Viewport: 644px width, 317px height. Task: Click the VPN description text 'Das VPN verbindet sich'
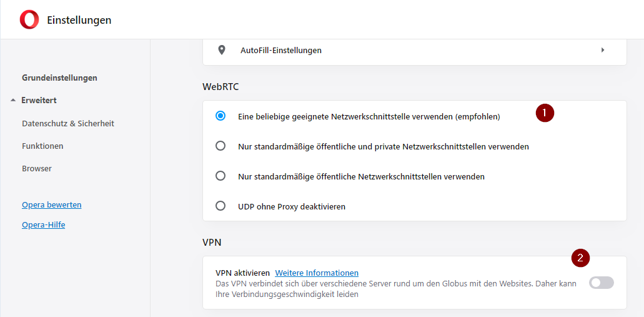click(396, 289)
